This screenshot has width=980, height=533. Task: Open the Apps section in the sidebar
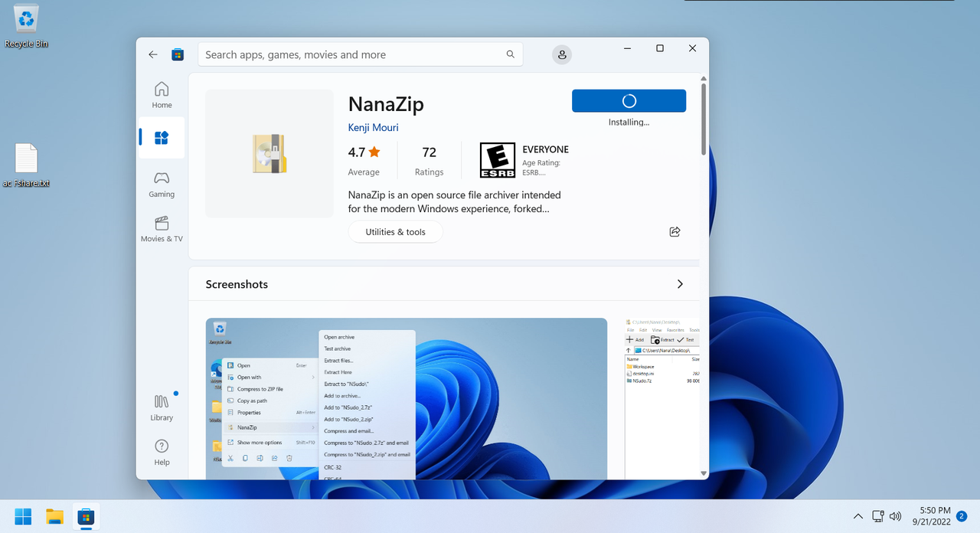[x=162, y=138]
